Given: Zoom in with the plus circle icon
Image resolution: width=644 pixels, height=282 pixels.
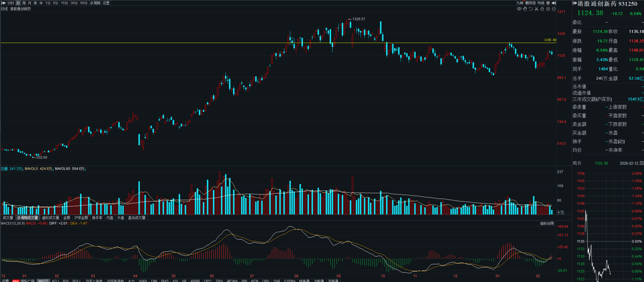Looking at the screenshot, I should 548,9.
